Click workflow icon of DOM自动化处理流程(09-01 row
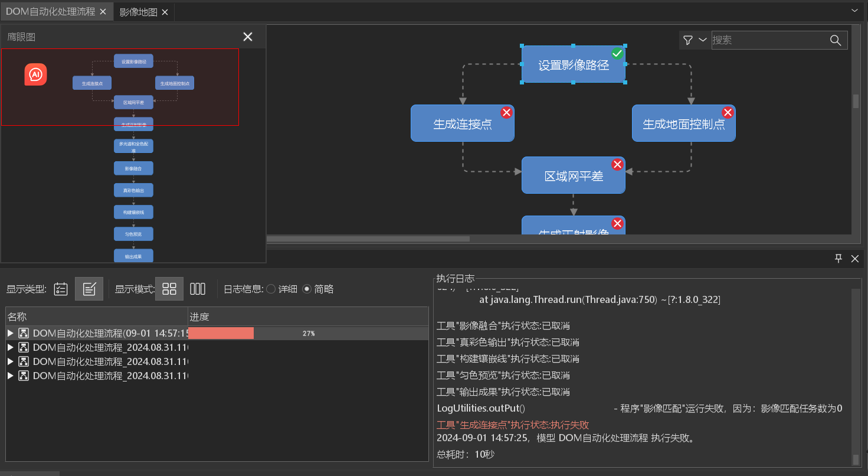Screen dimensions: 868x476 (24, 333)
